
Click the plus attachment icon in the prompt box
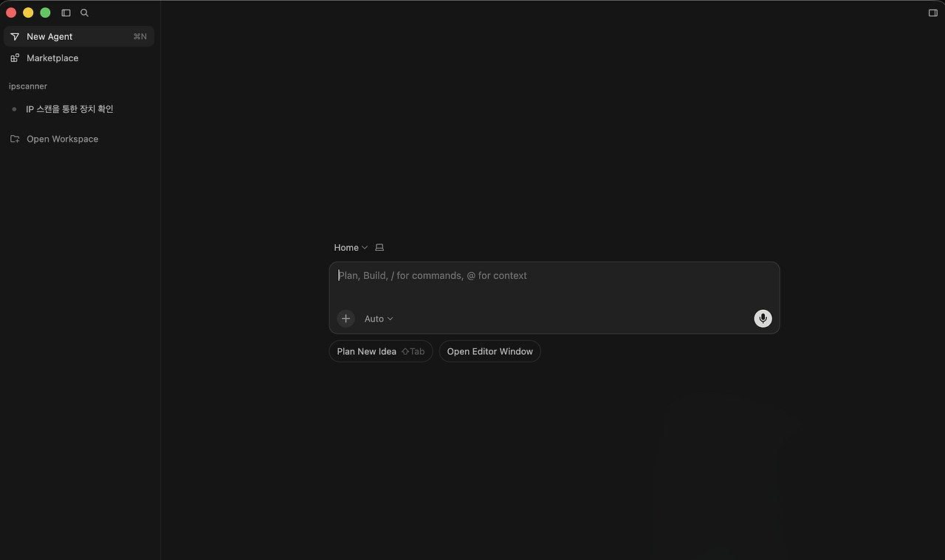point(346,318)
